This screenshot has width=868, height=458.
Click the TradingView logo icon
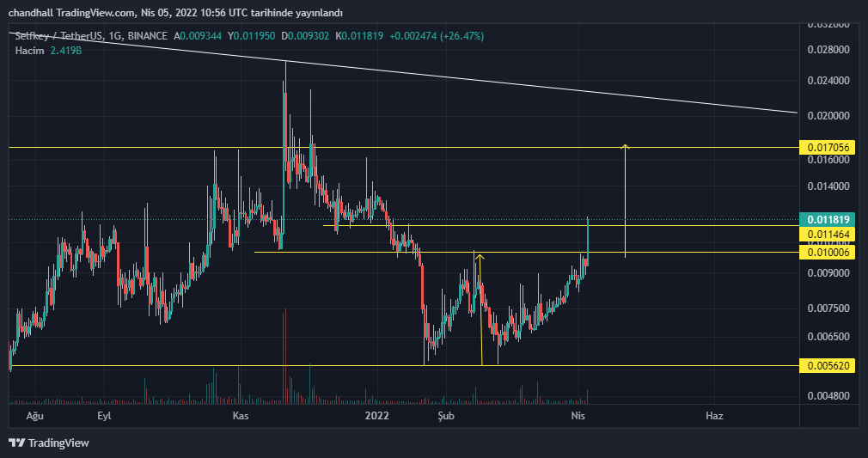pyautogui.click(x=16, y=443)
